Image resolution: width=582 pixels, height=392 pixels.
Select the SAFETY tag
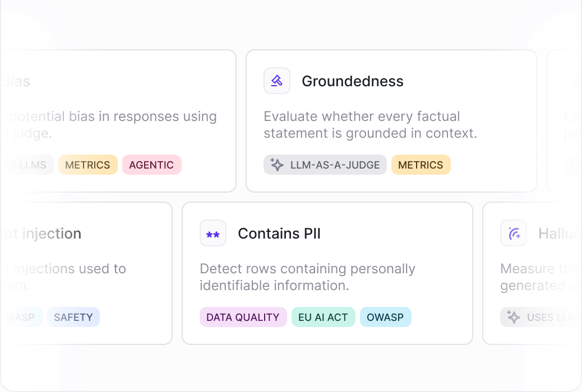point(73,317)
